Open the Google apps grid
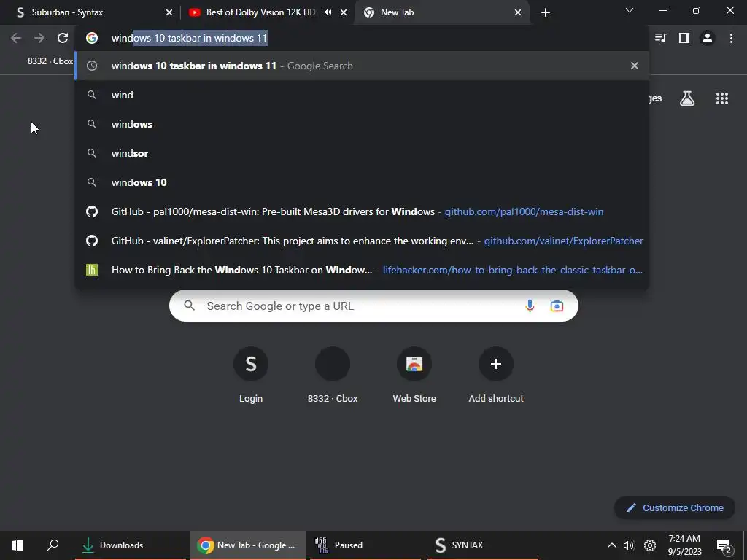The image size is (747, 560). tap(721, 98)
